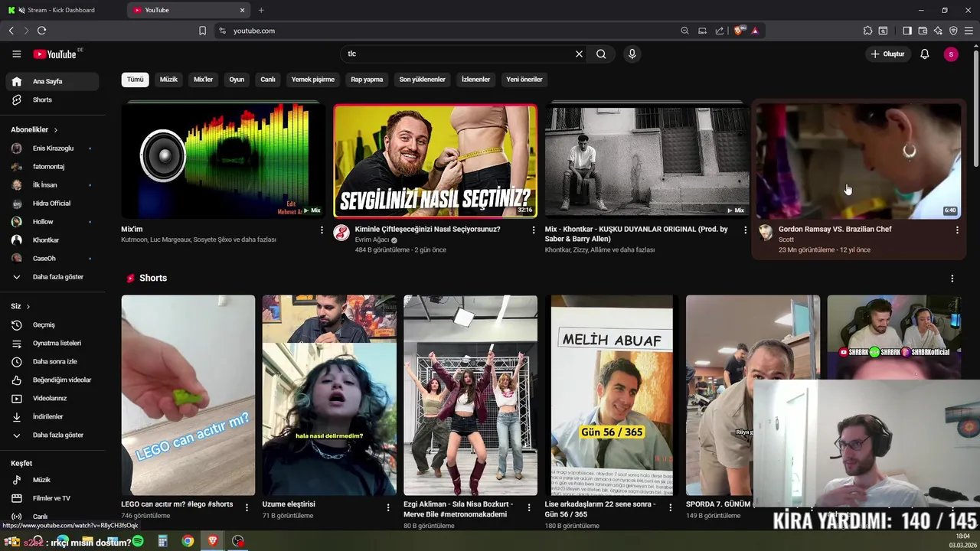
Task: Select the Yeni öneriler chip
Action: tap(524, 80)
